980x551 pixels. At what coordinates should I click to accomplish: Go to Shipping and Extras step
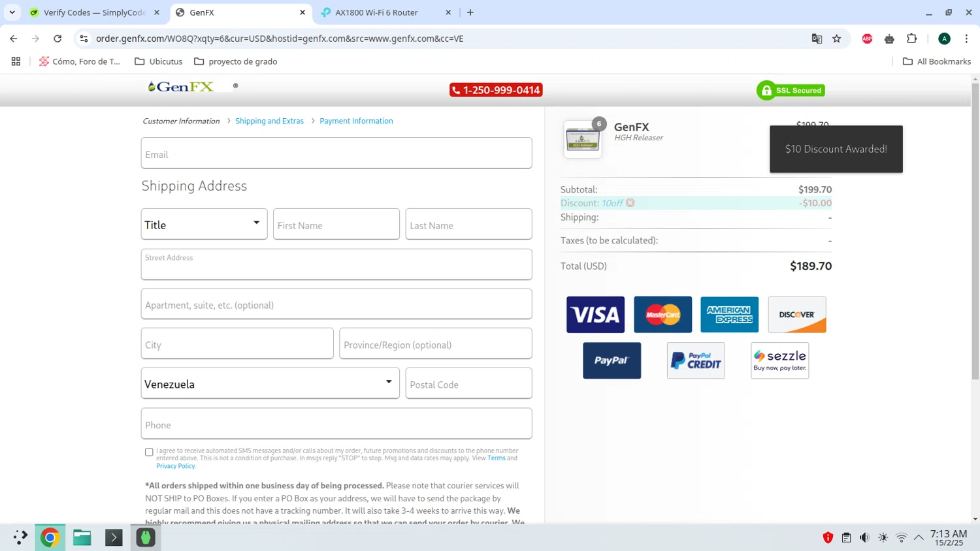[x=269, y=121]
